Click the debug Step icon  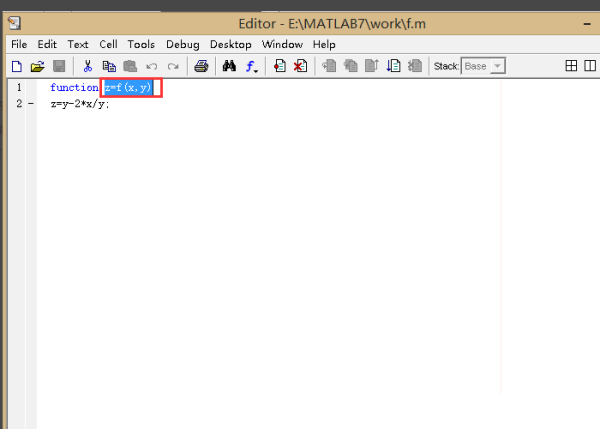pyautogui.click(x=329, y=66)
